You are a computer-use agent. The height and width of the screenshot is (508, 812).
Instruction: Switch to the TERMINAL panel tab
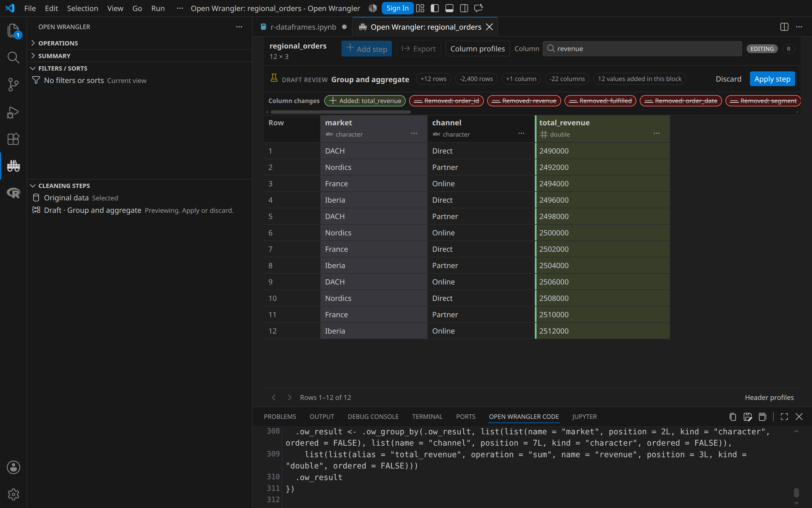pos(427,417)
